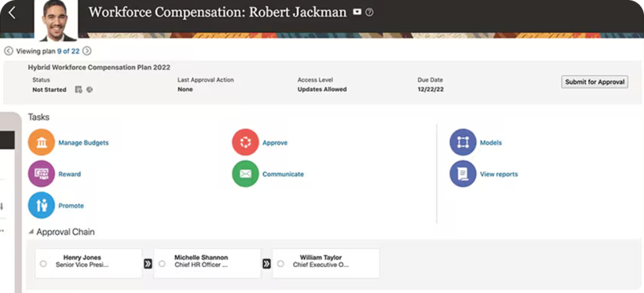Image resolution: width=644 pixels, height=293 pixels.
Task: Click the arrow between Henry Jones and Michelle Shannon
Action: click(x=148, y=264)
